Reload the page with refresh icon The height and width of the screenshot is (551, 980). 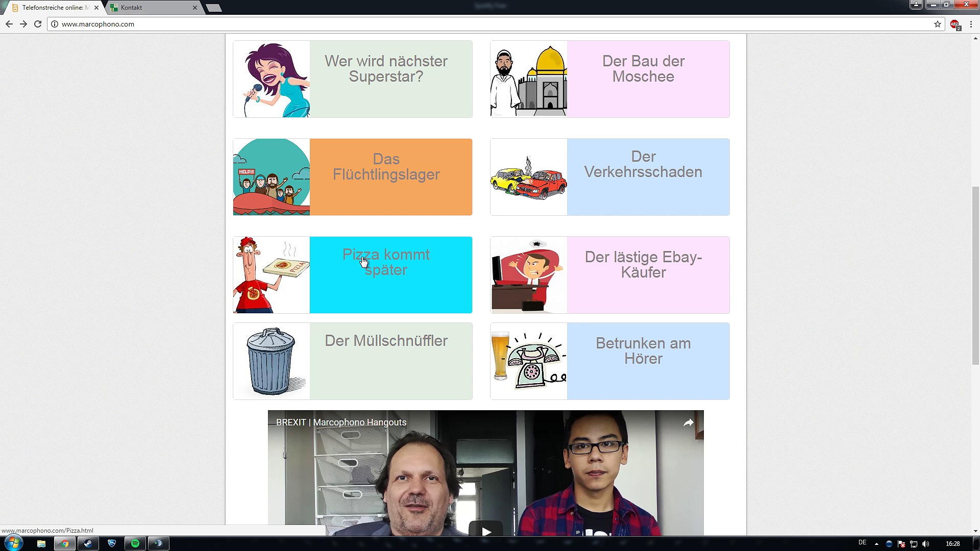click(38, 24)
